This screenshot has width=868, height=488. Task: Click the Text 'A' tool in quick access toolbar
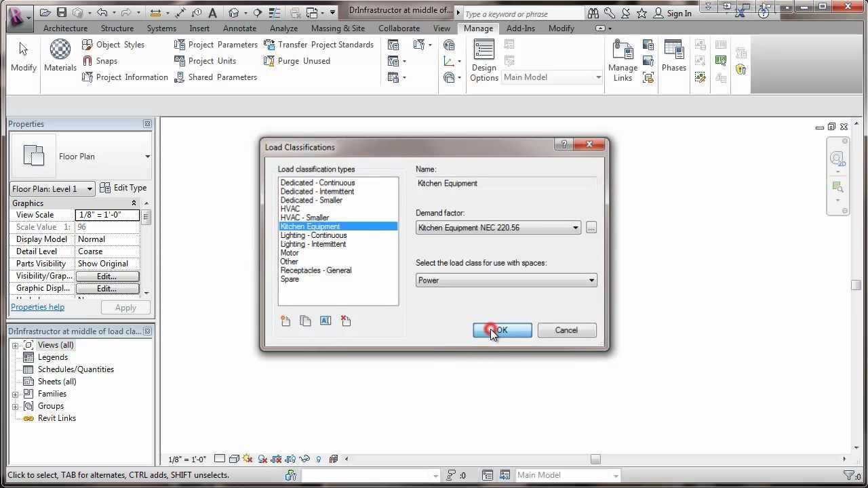coord(213,12)
